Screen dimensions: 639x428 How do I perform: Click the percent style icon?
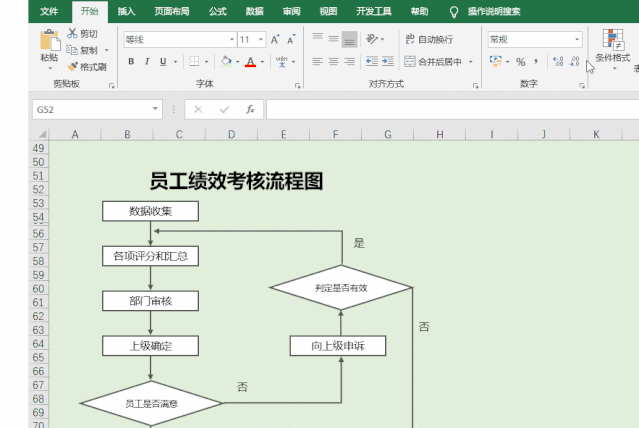click(520, 62)
